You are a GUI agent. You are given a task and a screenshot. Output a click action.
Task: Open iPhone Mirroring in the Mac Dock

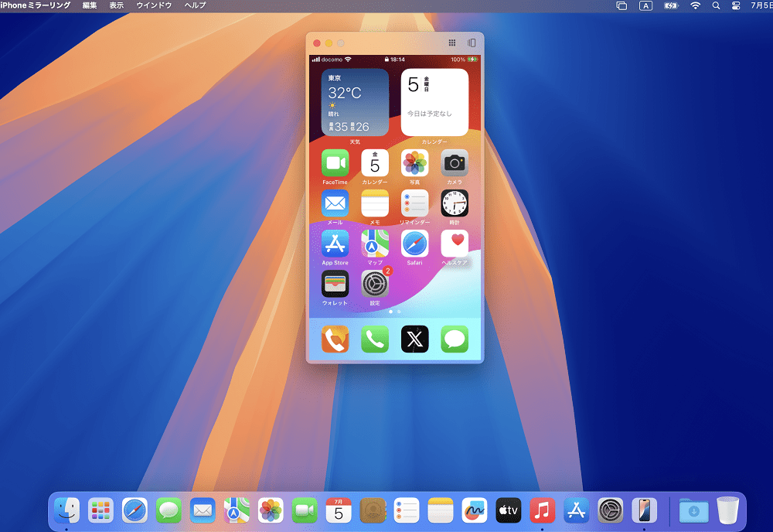tap(645, 510)
